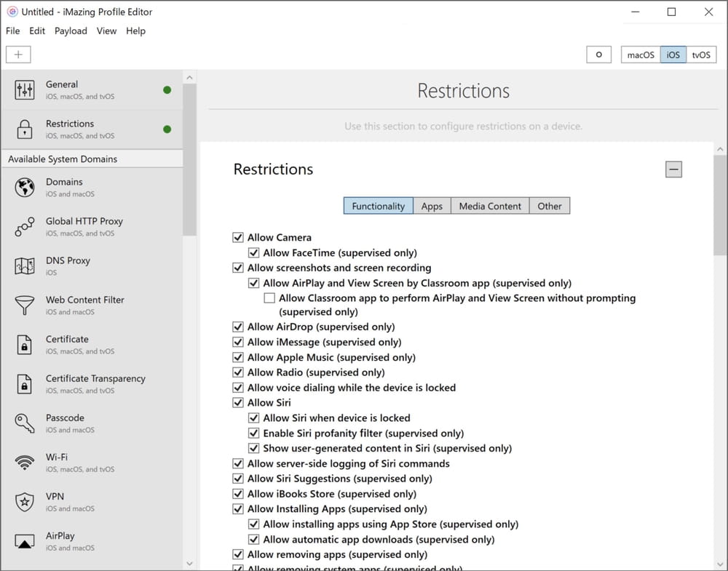Uncheck Allow screenshots and screen recording

tap(238, 268)
